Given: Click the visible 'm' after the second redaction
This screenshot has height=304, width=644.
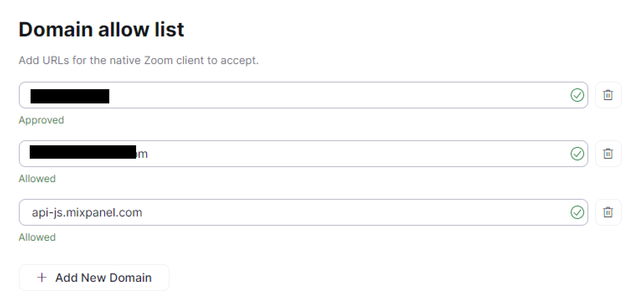Looking at the screenshot, I should coord(143,154).
